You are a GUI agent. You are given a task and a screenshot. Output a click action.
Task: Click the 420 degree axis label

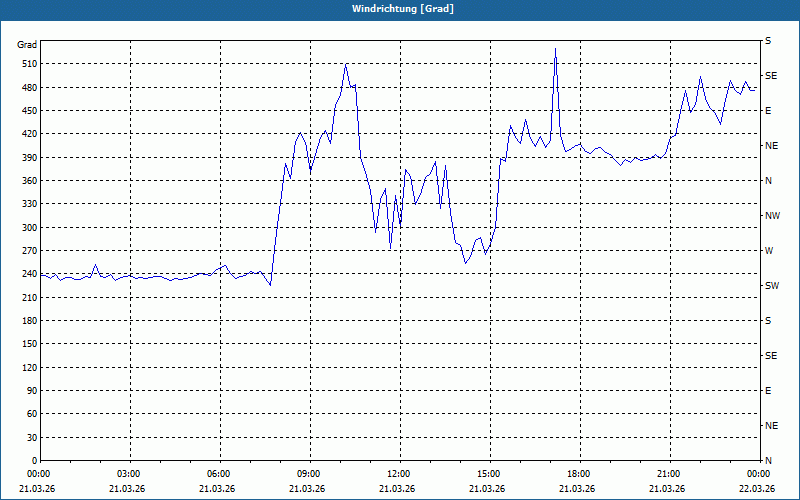point(30,134)
